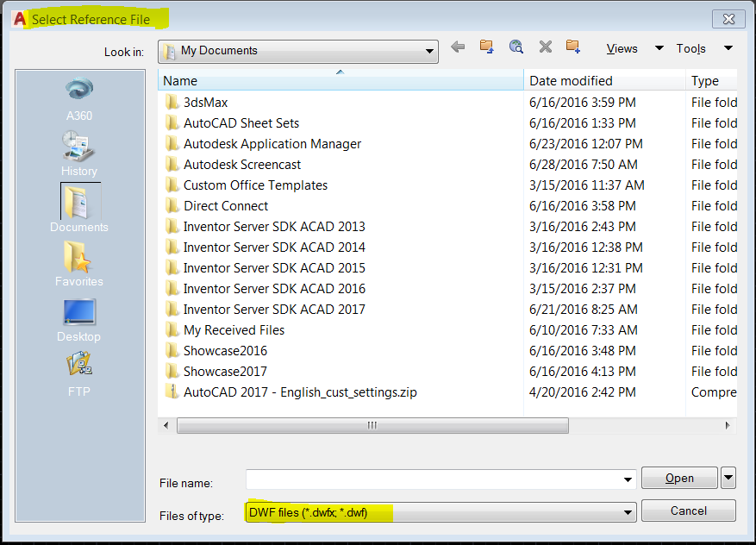
Task: Open the Files of type dropdown
Action: point(628,512)
